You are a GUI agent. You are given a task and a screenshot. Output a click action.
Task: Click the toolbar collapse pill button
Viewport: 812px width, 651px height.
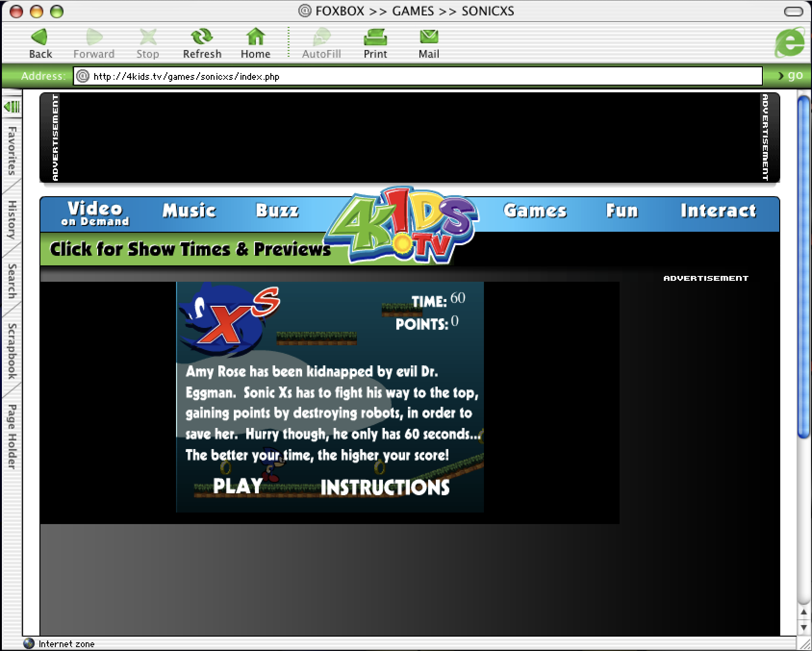point(794,11)
